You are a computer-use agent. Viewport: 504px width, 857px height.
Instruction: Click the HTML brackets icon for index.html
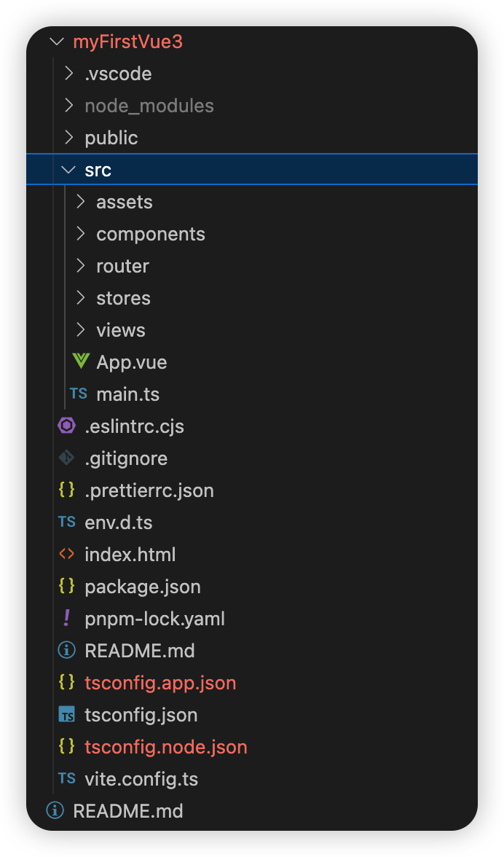[66, 554]
